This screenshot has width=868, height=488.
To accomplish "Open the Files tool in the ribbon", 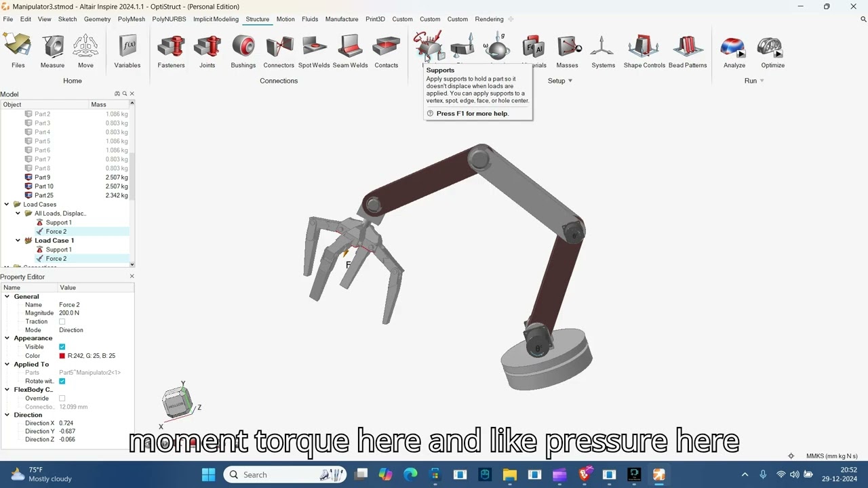I will pyautogui.click(x=18, y=51).
